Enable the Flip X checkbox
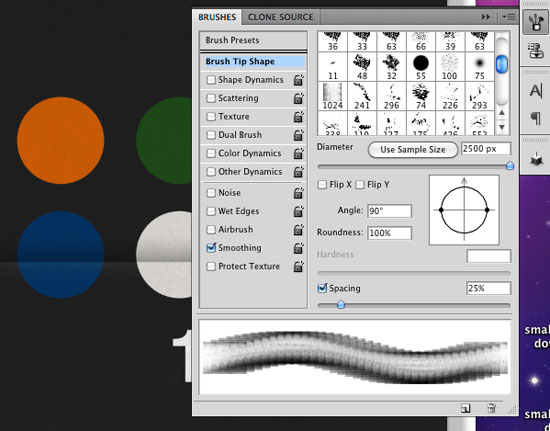 (322, 185)
